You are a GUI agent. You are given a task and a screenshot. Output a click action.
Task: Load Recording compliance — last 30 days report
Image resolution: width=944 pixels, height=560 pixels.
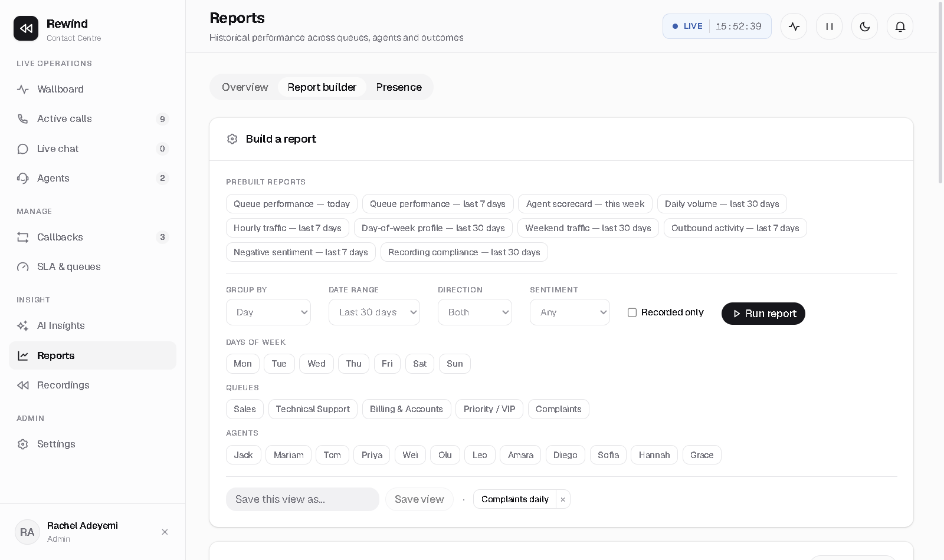click(x=464, y=252)
